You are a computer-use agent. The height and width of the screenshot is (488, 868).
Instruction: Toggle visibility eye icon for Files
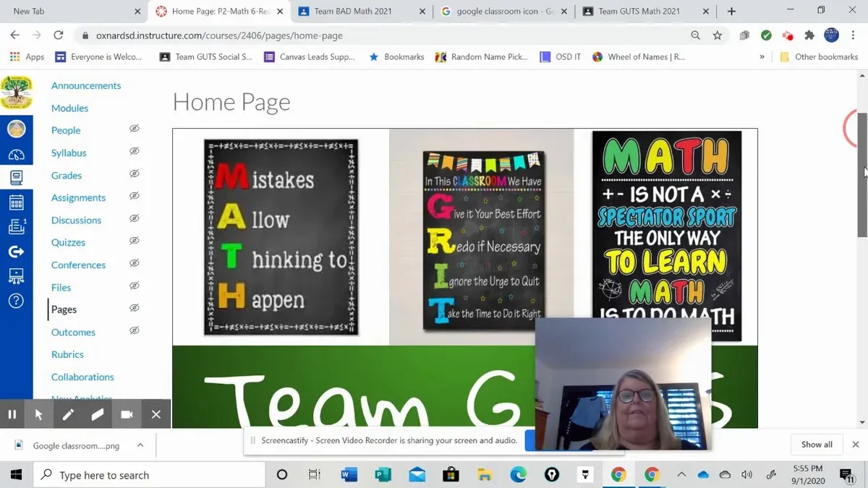pos(134,286)
